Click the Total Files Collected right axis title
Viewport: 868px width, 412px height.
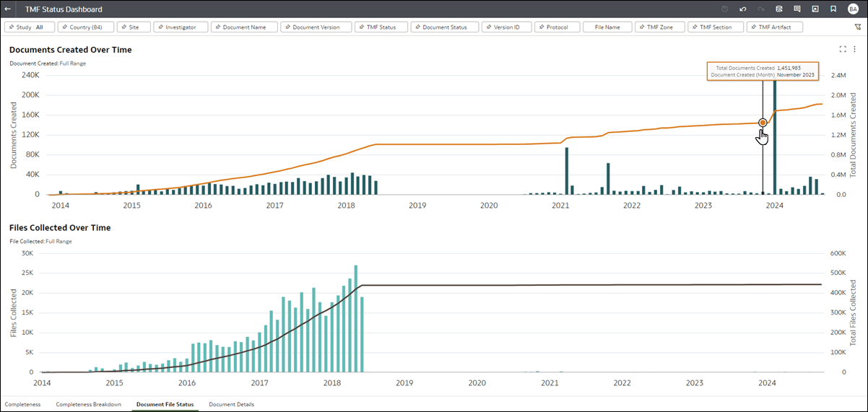click(853, 312)
